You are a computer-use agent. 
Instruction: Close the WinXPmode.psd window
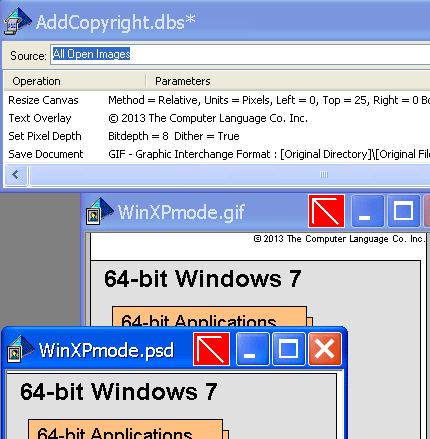tap(325, 349)
